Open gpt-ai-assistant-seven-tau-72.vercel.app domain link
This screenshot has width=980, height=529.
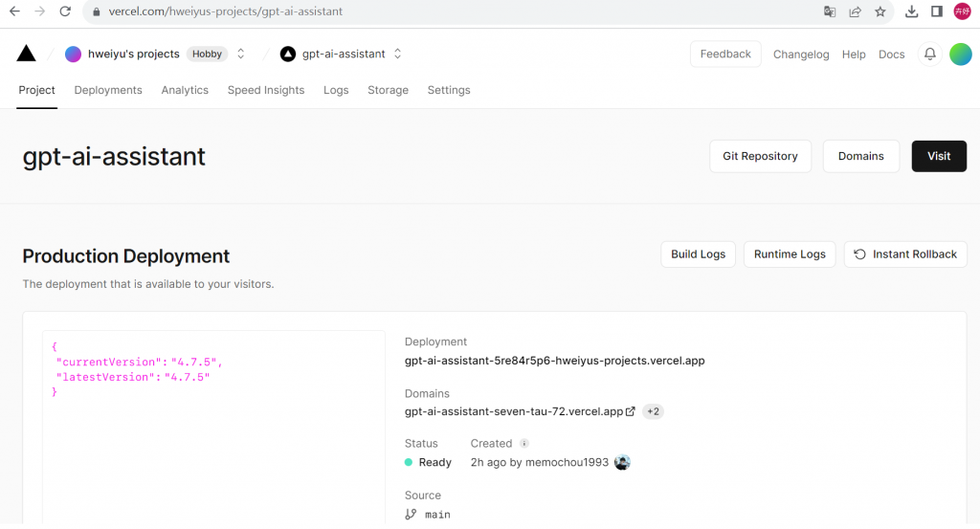(x=514, y=411)
